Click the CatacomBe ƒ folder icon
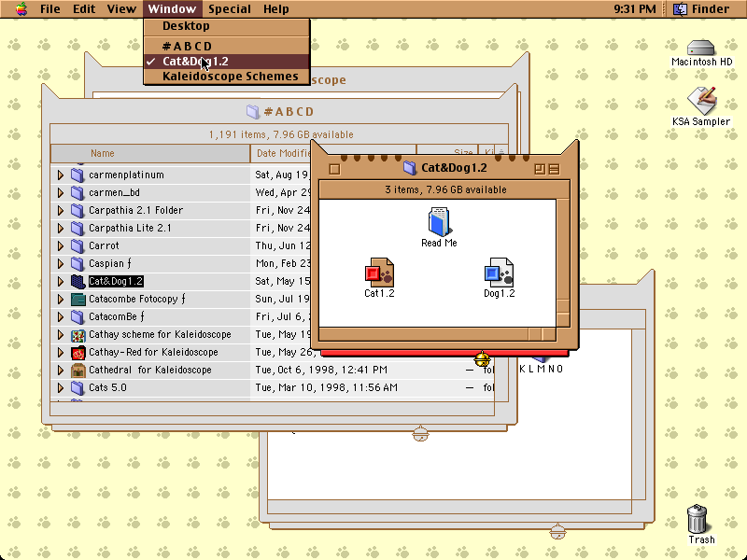The width and height of the screenshot is (747, 560). 78,316
